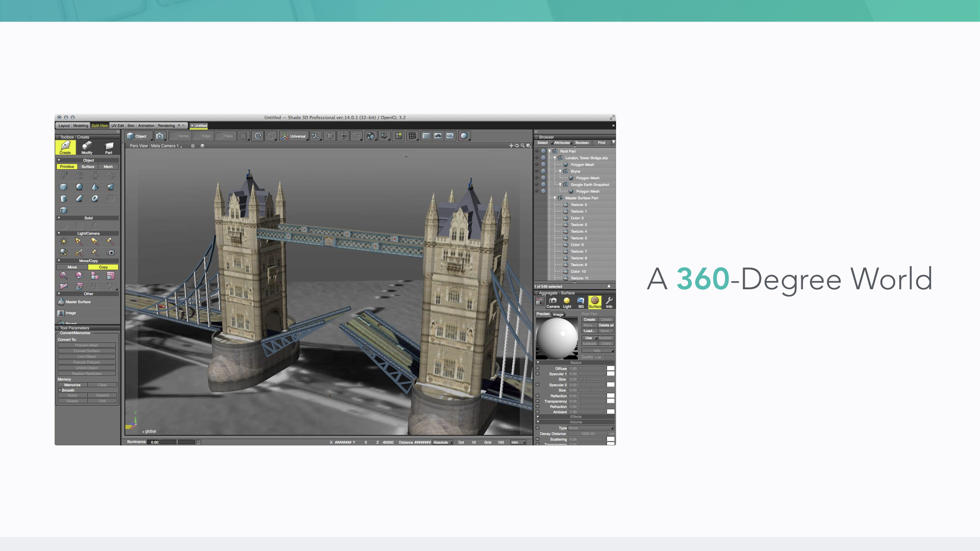
Task: Switch to the Surface object tab
Action: tap(88, 167)
